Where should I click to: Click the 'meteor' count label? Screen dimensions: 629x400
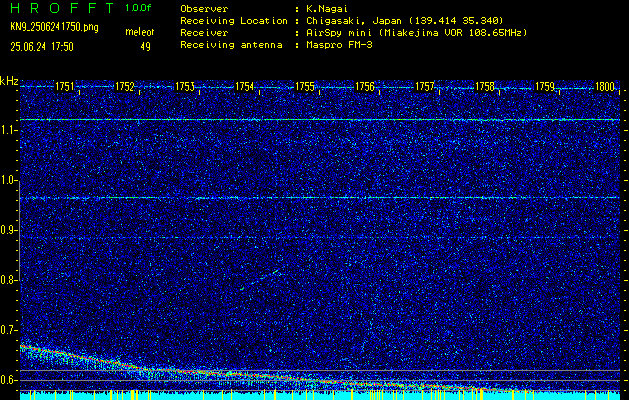[139, 32]
